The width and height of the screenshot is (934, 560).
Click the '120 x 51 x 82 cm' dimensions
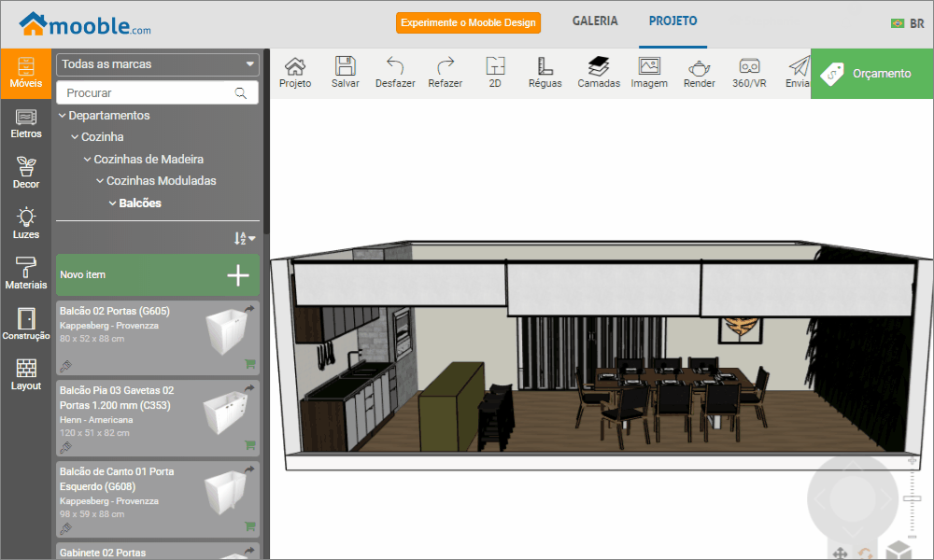point(94,433)
